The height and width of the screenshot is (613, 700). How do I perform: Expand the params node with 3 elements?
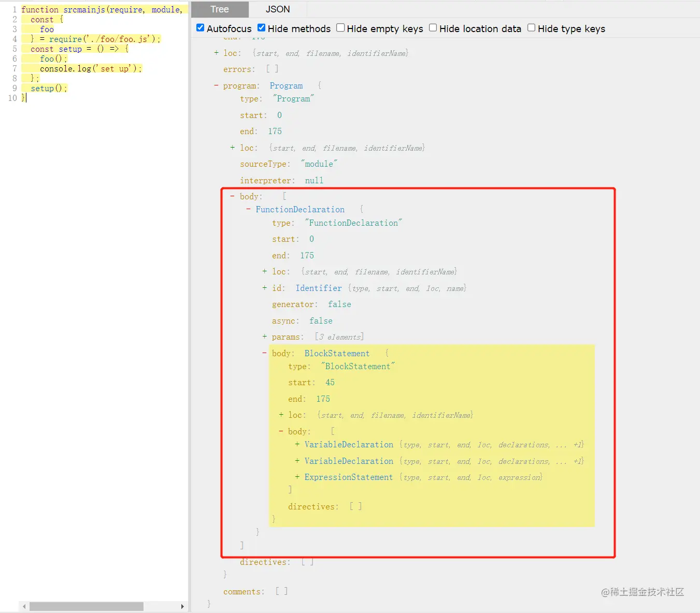265,337
